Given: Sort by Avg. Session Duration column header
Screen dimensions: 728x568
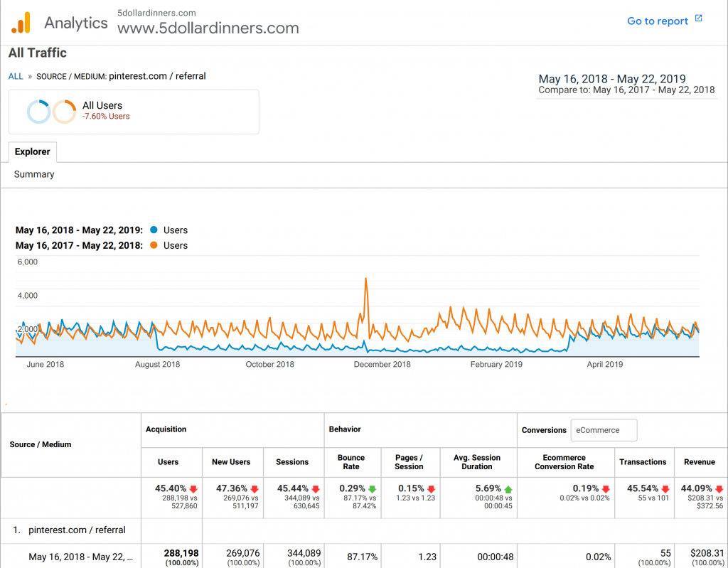Looking at the screenshot, I should (477, 462).
